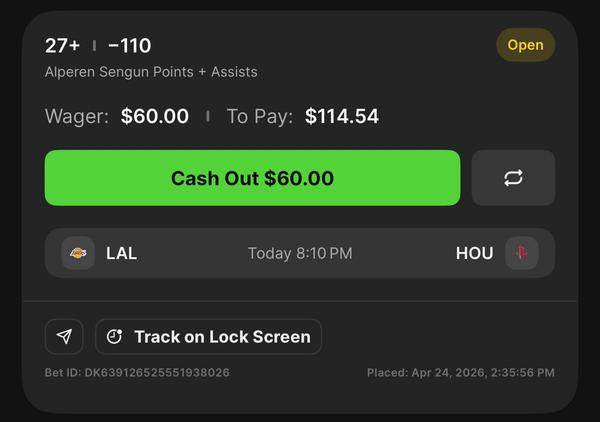Select the LAL team abbreviation
Viewport: 600px width, 422px height.
[x=121, y=253]
